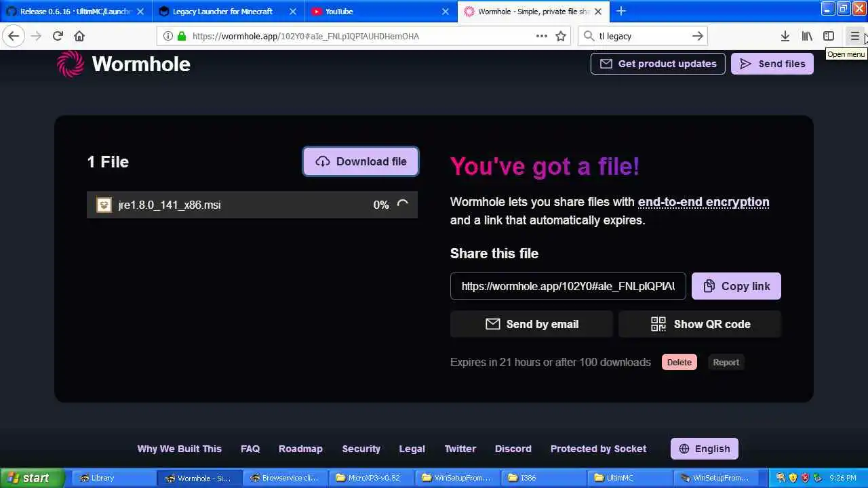The width and height of the screenshot is (868, 488).
Task: Click the Download file button
Action: (x=361, y=161)
